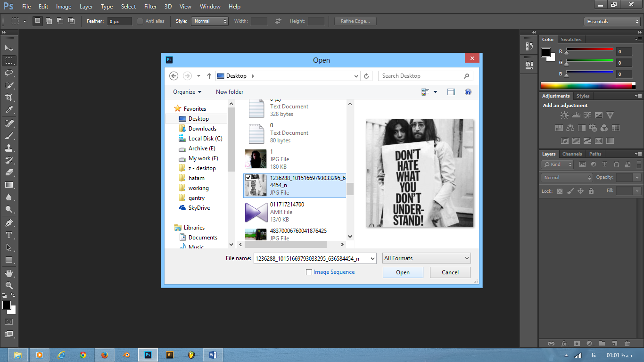The height and width of the screenshot is (362, 644).
Task: Click the Open button
Action: click(403, 272)
